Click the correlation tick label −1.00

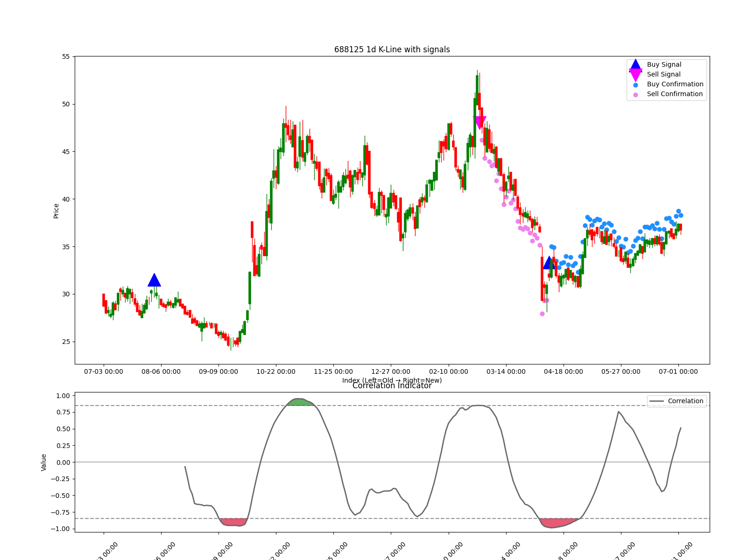pyautogui.click(x=61, y=529)
